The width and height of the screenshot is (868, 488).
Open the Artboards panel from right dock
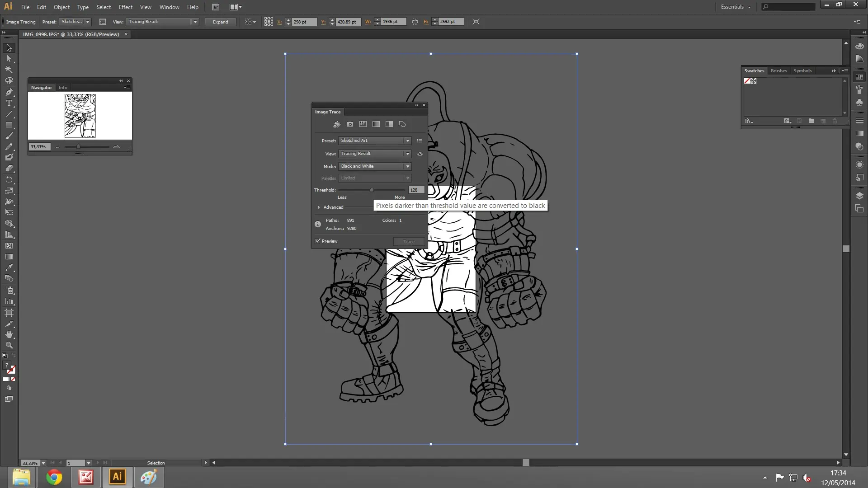click(x=859, y=208)
